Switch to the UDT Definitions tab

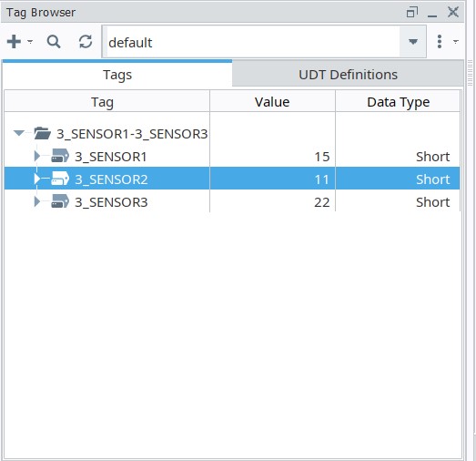pyautogui.click(x=348, y=75)
